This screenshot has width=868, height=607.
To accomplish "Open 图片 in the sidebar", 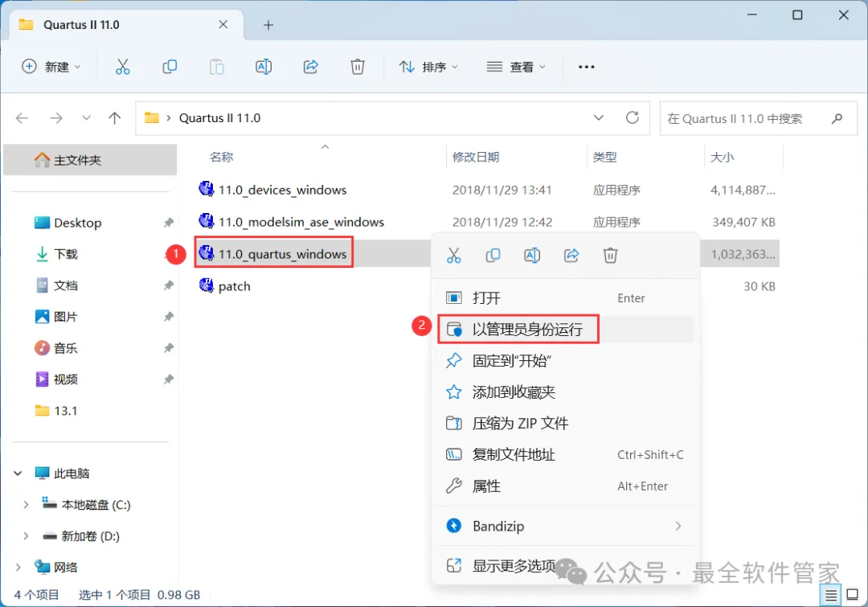I will [x=65, y=317].
